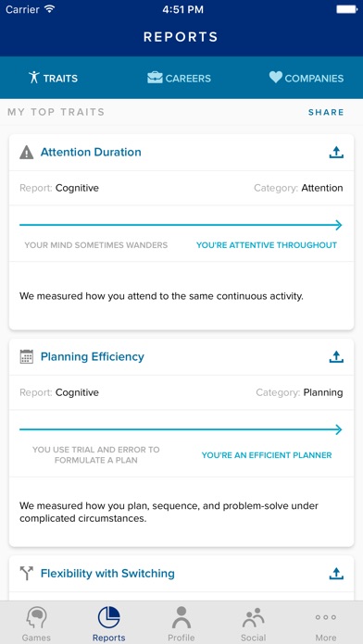Click the Attention Duration scale arrow line
The height and width of the screenshot is (644, 363).
click(x=181, y=225)
